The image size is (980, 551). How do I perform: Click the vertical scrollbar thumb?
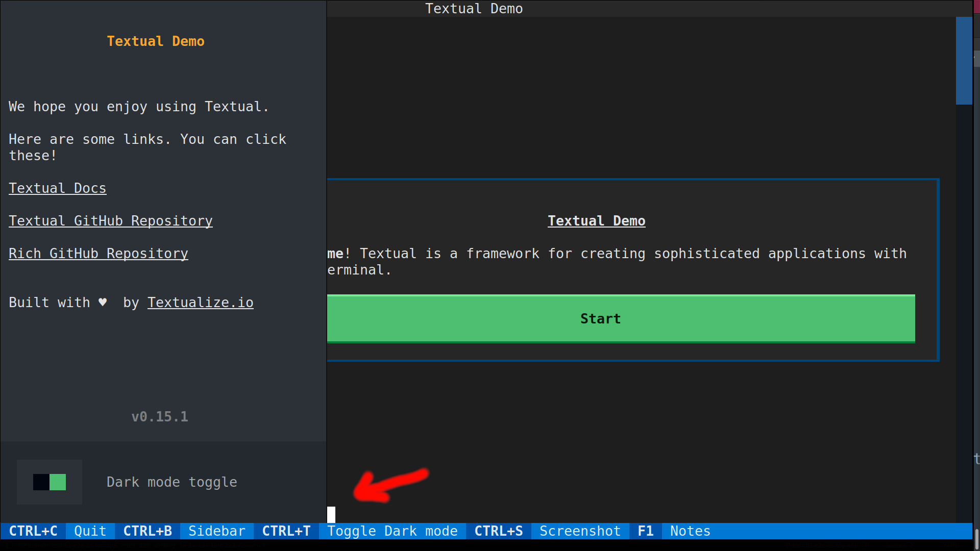point(964,61)
